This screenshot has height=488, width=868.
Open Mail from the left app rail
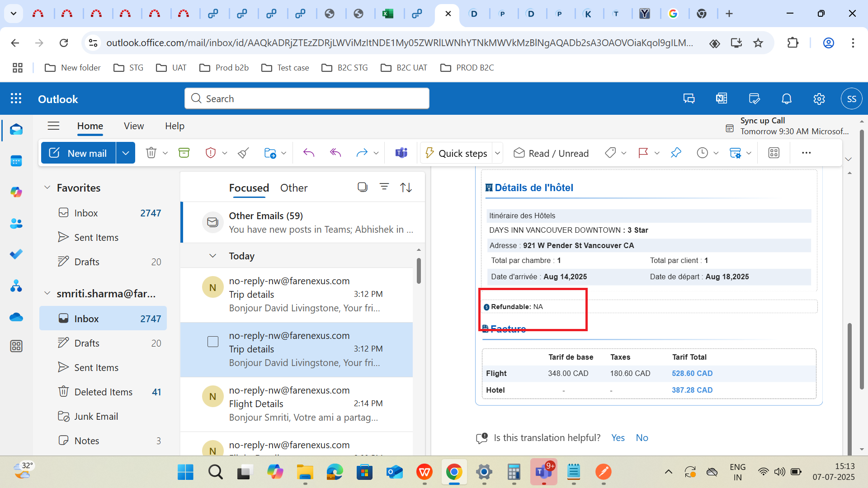coord(16,130)
